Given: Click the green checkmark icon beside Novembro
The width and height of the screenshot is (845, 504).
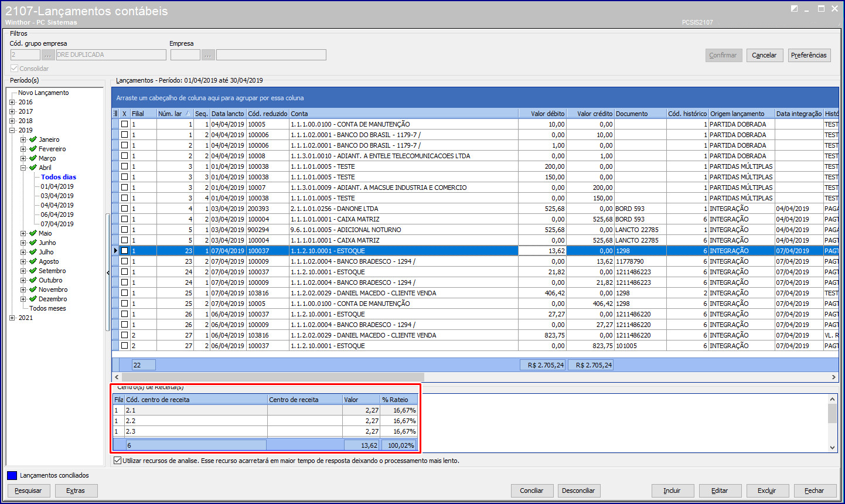Looking at the screenshot, I should click(33, 290).
